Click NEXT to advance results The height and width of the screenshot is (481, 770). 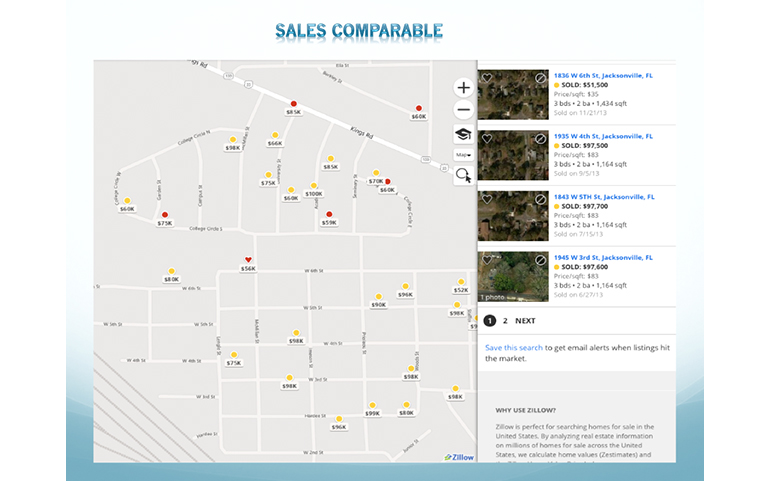[x=525, y=321]
